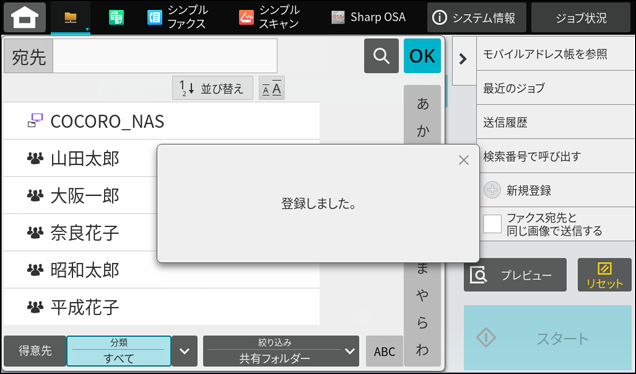
Task: Expand the category dropdown arrow next to すべて
Action: tap(185, 351)
